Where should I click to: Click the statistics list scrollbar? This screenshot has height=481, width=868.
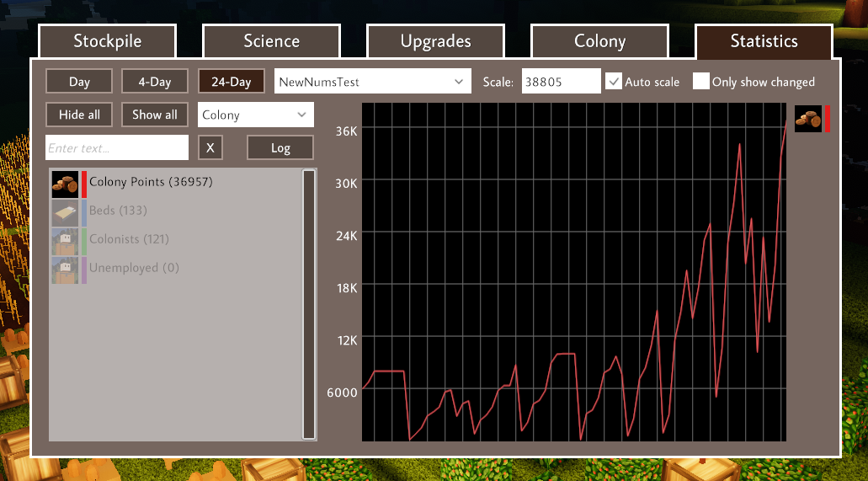[309, 304]
